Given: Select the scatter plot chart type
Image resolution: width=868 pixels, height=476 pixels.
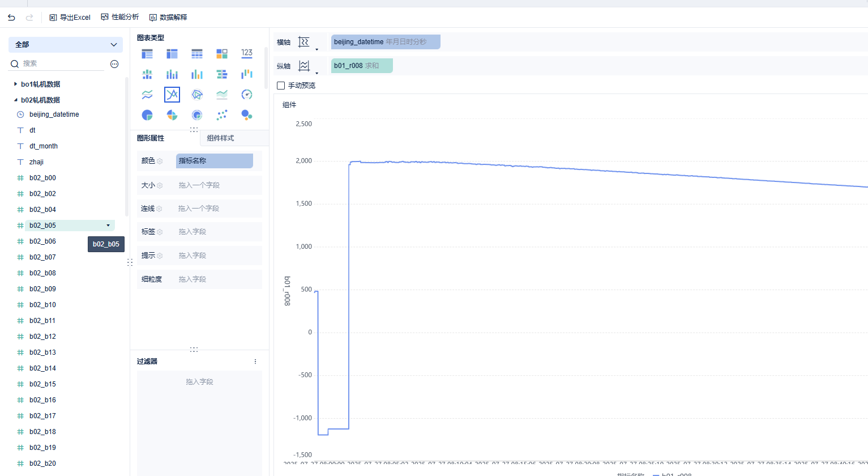Looking at the screenshot, I should click(222, 115).
